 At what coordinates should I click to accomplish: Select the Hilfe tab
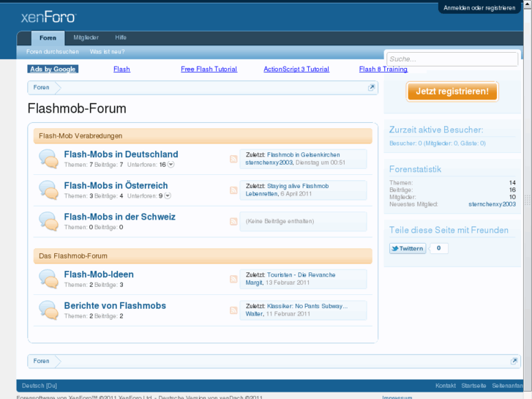[x=121, y=37]
